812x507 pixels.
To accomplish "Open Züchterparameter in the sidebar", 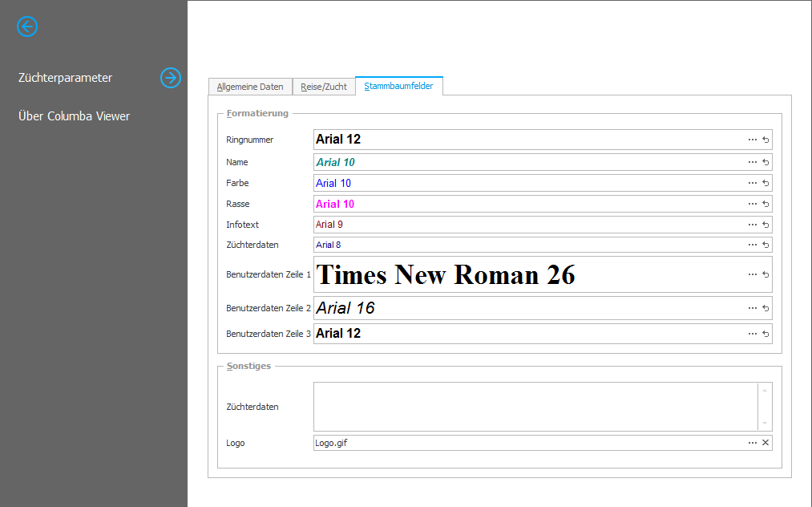I will (x=66, y=78).
